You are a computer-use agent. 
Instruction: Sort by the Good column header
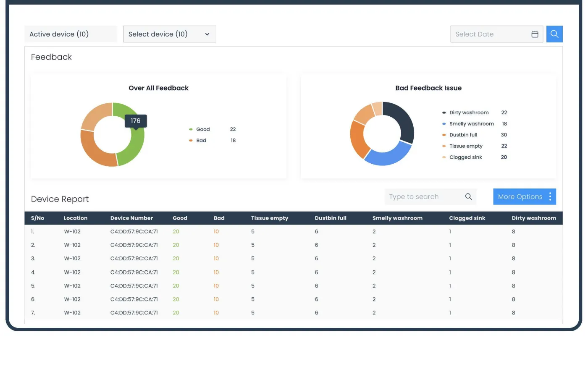tap(180, 218)
